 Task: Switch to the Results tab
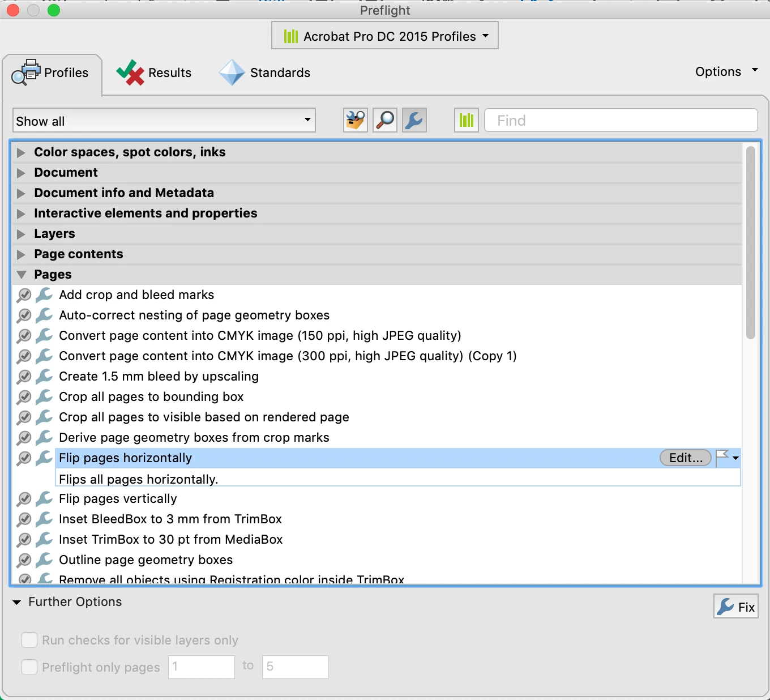coord(154,73)
